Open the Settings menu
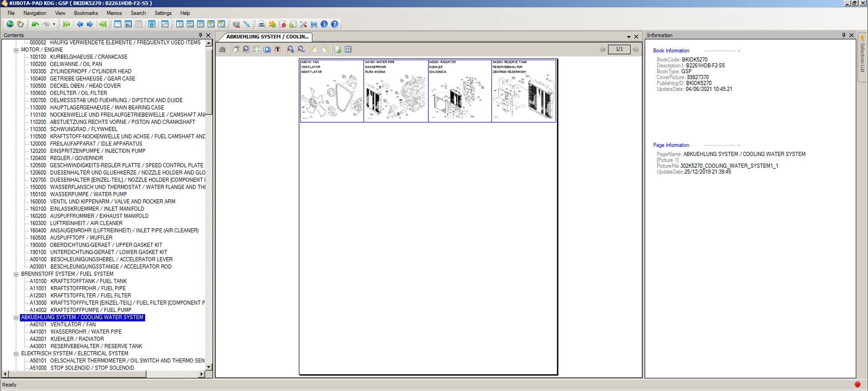This screenshot has height=391, width=868. point(163,13)
